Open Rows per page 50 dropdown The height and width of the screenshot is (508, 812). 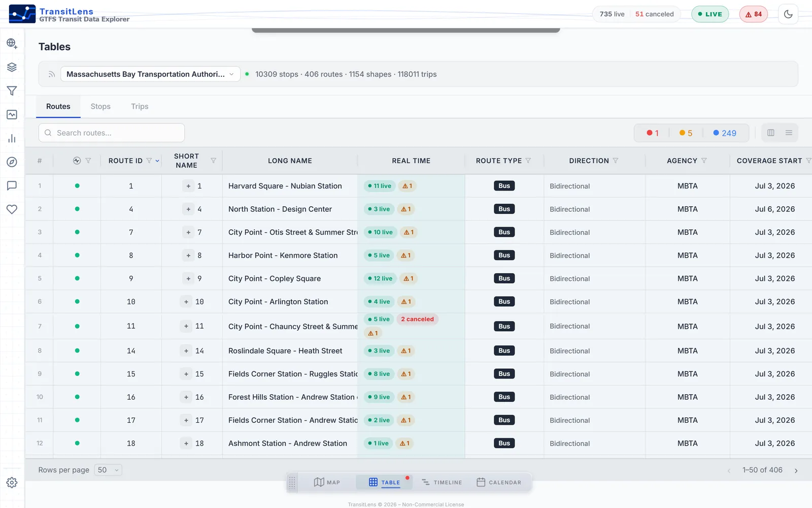tap(108, 470)
